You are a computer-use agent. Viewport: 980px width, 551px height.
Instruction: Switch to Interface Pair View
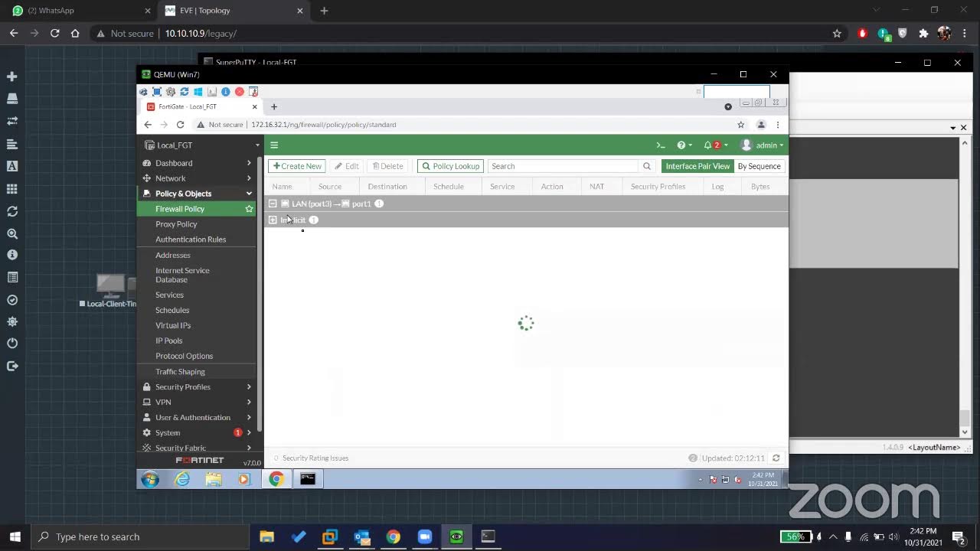click(697, 166)
